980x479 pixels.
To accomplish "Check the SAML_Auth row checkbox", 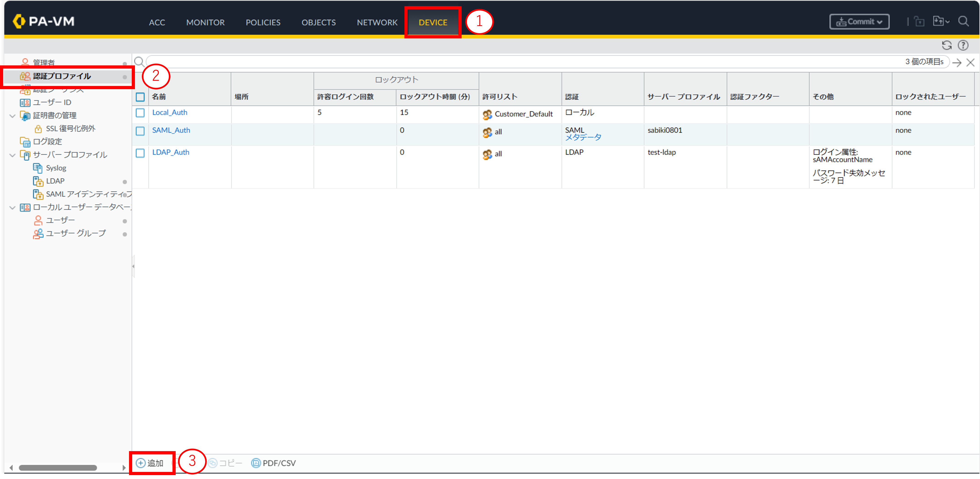I will click(140, 131).
